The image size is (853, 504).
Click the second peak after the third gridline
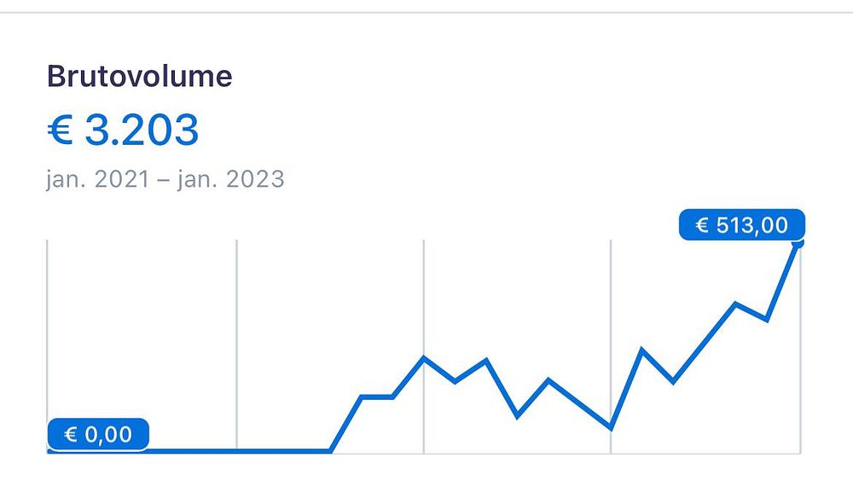coord(486,359)
